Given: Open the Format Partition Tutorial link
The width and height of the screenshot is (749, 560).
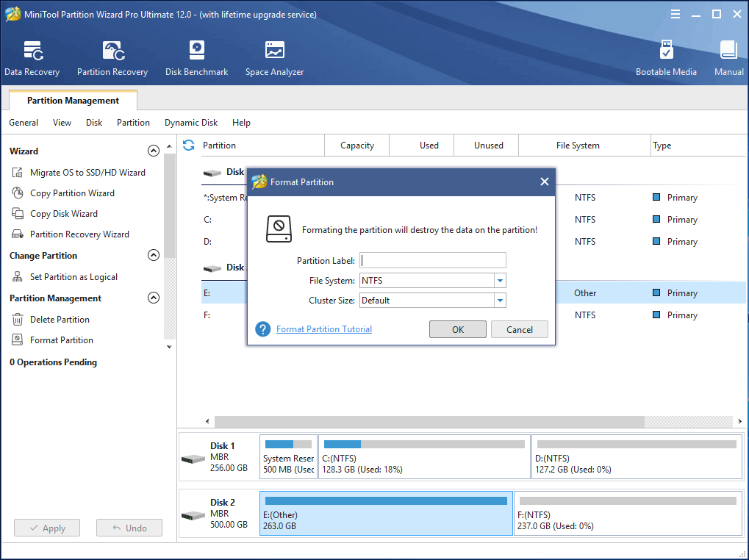Looking at the screenshot, I should click(323, 329).
